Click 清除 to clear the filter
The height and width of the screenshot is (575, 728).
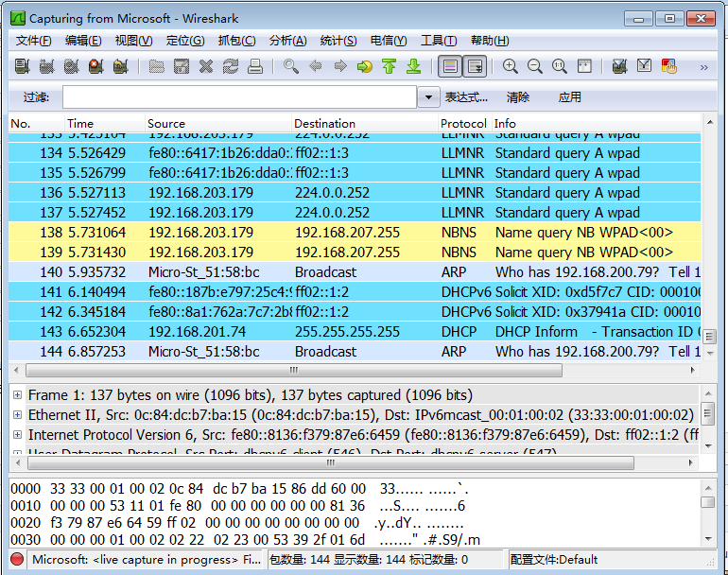click(x=518, y=97)
